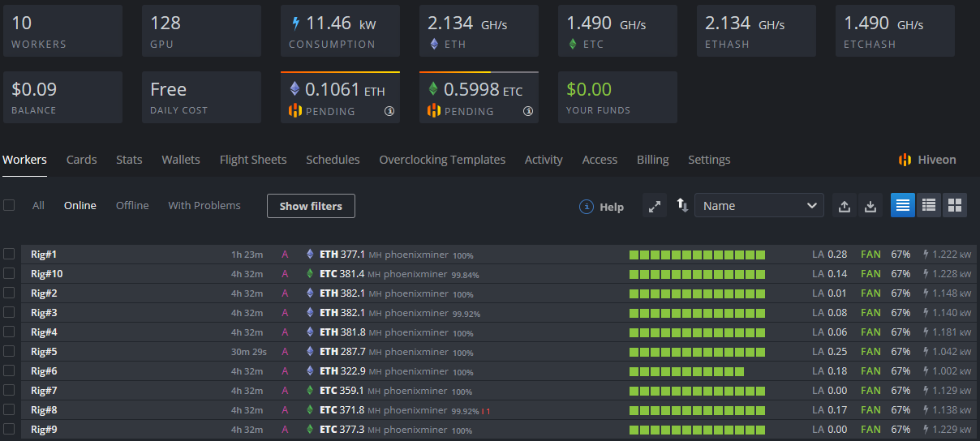Image resolution: width=980 pixels, height=441 pixels.
Task: Switch to the compact list view icon
Action: coord(929,206)
